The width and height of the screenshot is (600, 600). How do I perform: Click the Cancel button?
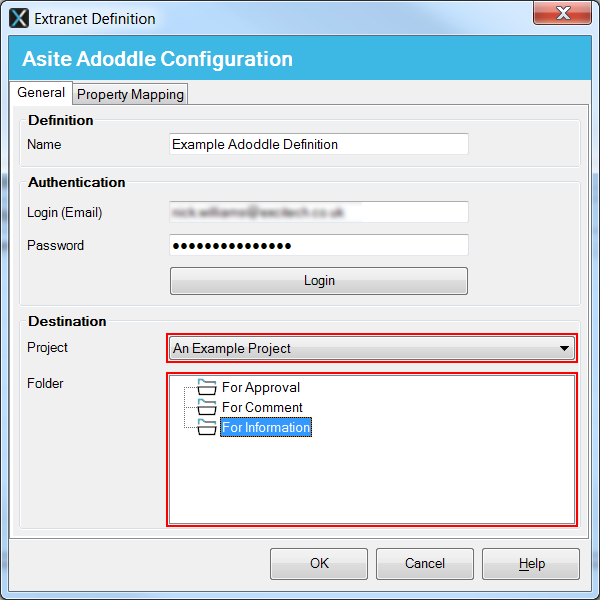425,564
